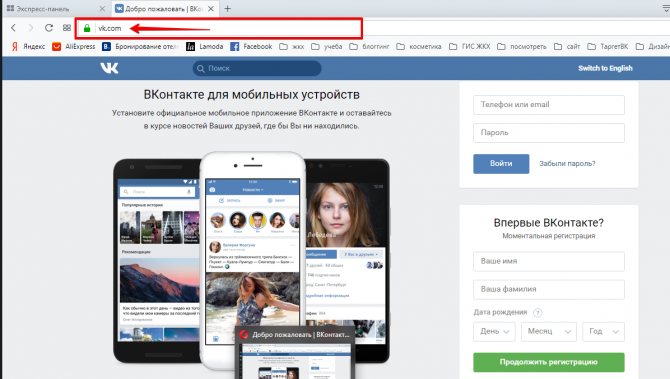Click the Дата рождения label
The image size is (670, 379).
[500, 312]
